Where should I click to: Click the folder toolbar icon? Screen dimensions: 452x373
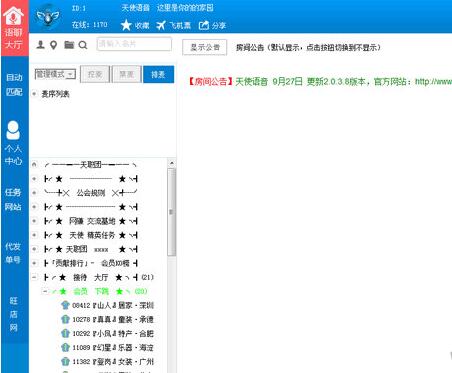pyautogui.click(x=69, y=44)
